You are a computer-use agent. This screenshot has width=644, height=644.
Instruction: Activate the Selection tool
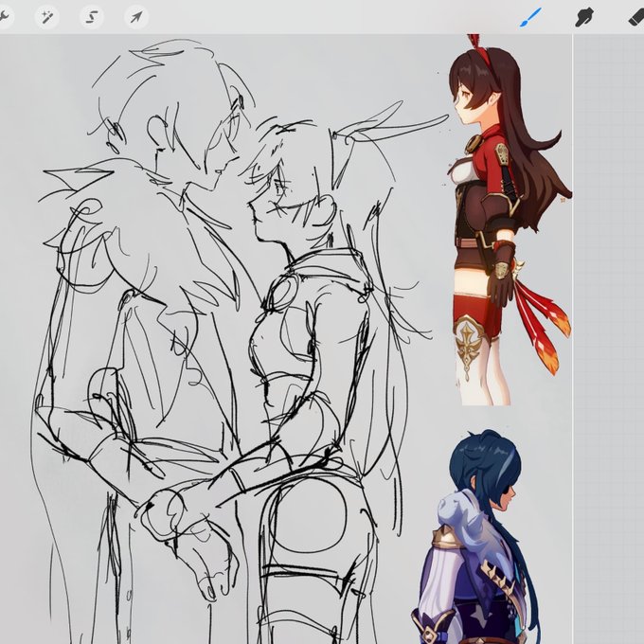91,17
